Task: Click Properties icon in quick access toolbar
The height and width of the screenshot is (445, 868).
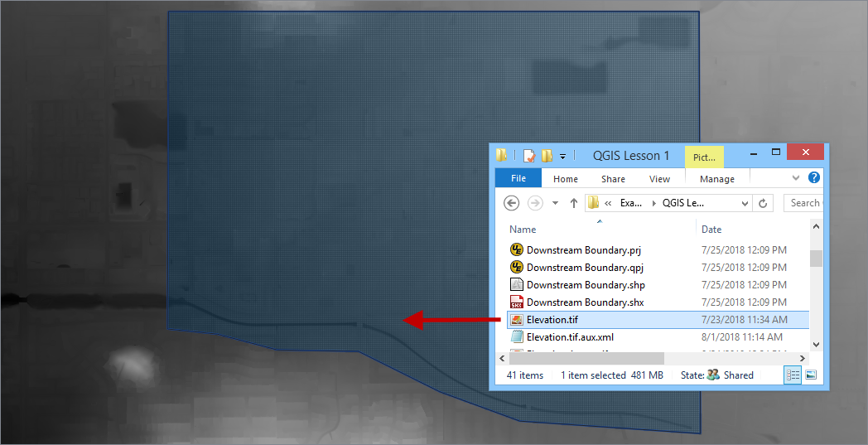Action: (x=529, y=156)
